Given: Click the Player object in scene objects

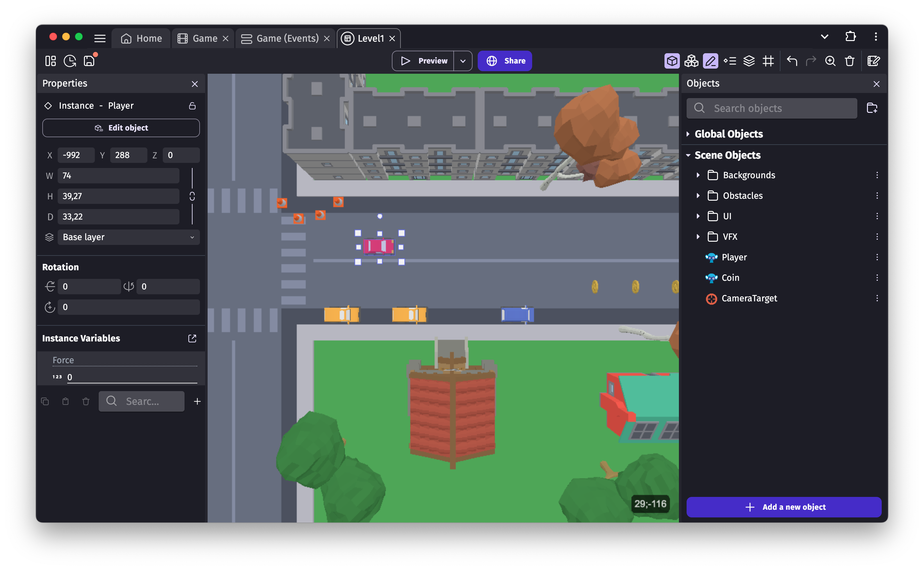Looking at the screenshot, I should 734,257.
